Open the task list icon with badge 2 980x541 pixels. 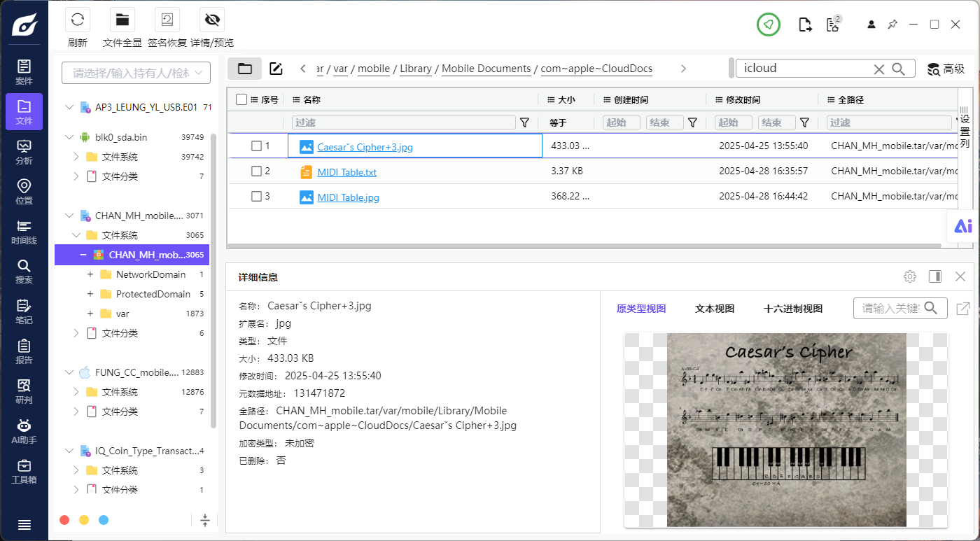point(833,24)
